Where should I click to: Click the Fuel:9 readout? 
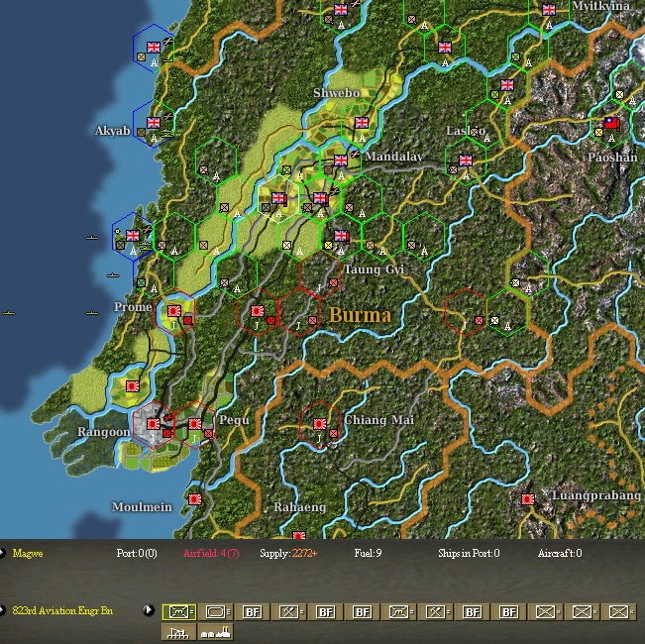(x=368, y=553)
